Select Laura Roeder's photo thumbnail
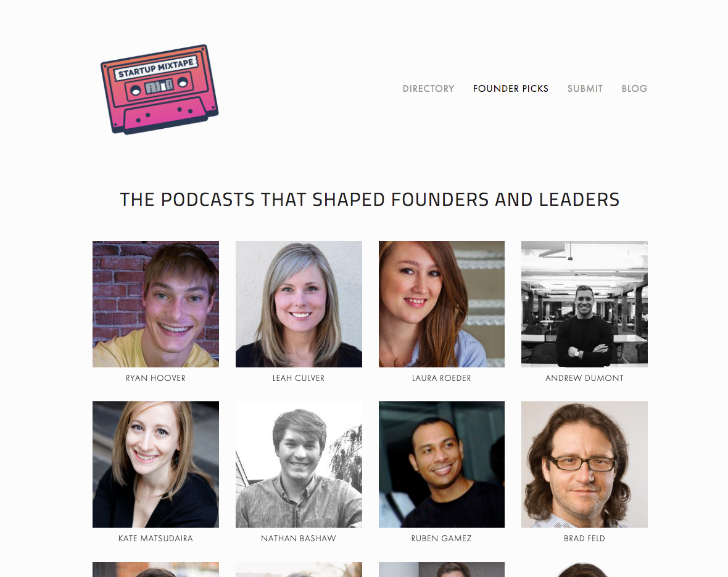 tap(442, 304)
